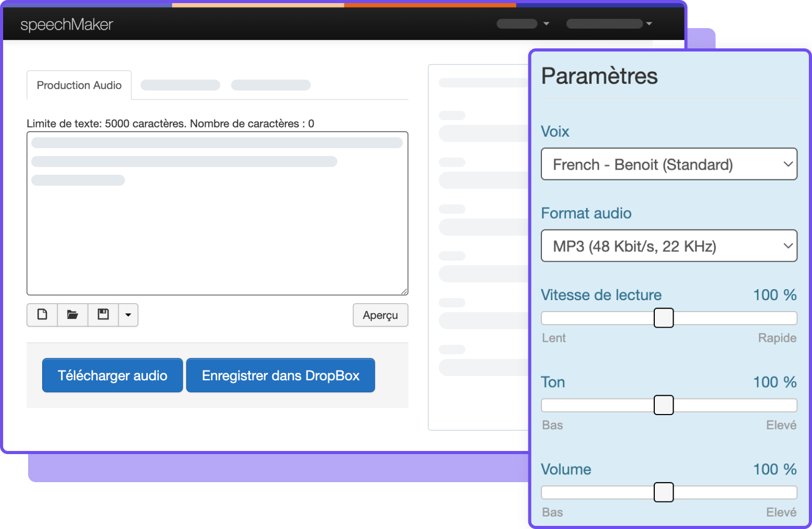Switch to the Production Audio tab

tap(79, 85)
